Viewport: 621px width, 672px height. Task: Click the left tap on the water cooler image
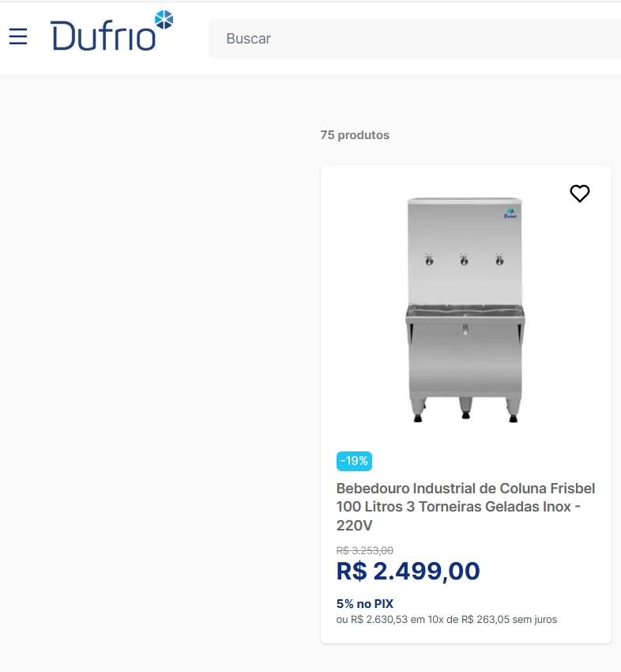coord(429,259)
